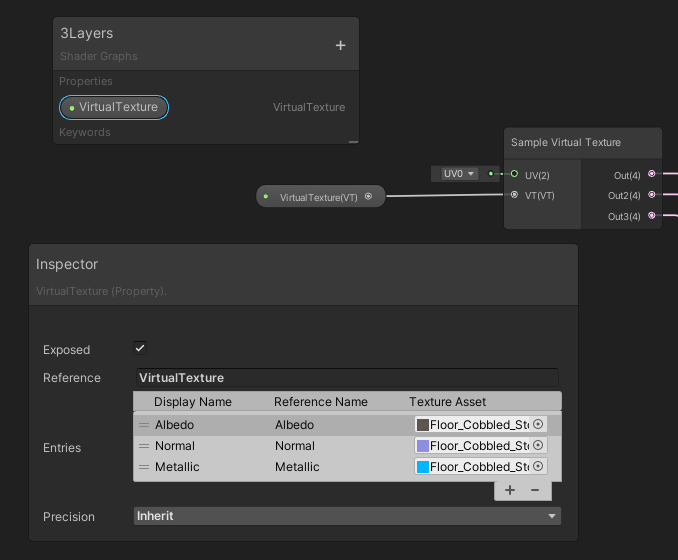
Task: Remove selected entry with minus button
Action: (535, 490)
